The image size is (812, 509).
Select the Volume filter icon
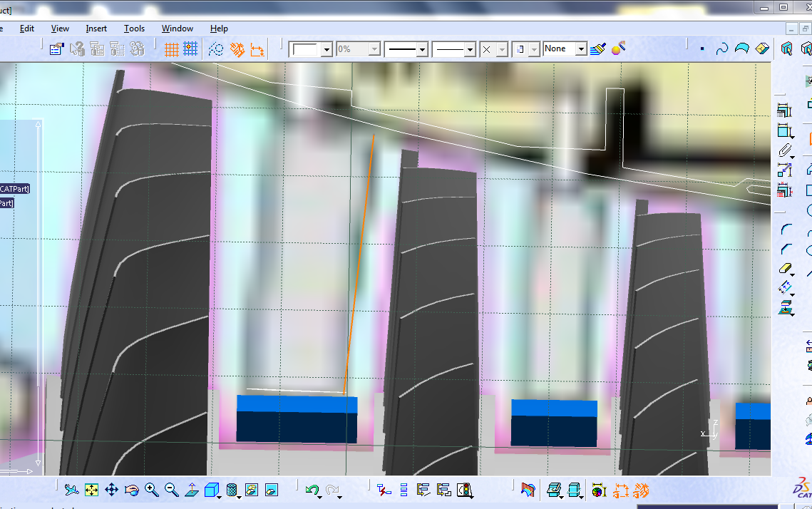click(x=762, y=48)
